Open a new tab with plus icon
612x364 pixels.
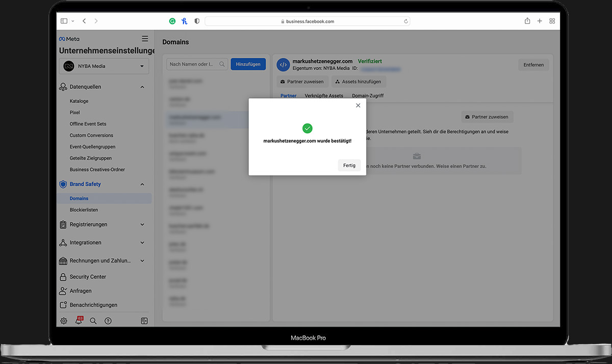(x=540, y=21)
